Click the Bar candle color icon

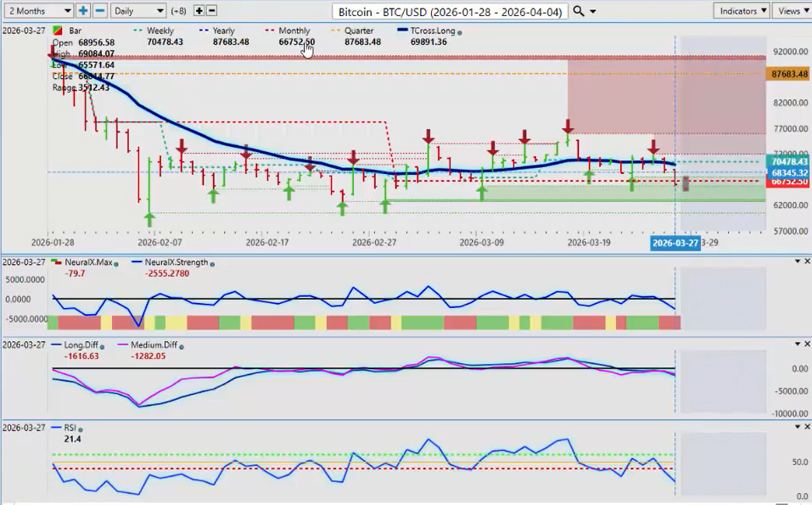click(x=57, y=31)
